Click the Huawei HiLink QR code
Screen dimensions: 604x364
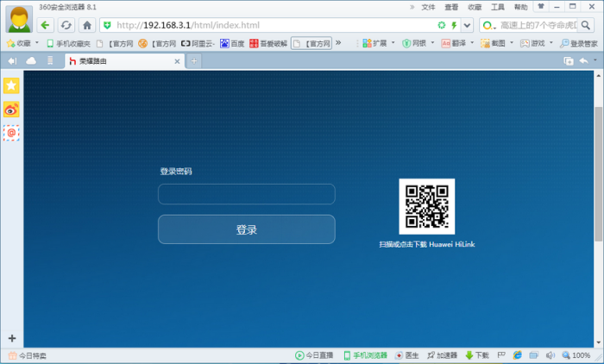click(x=427, y=206)
